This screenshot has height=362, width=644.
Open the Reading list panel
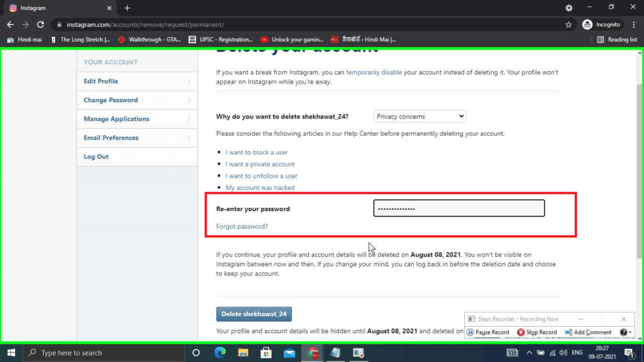pos(617,40)
